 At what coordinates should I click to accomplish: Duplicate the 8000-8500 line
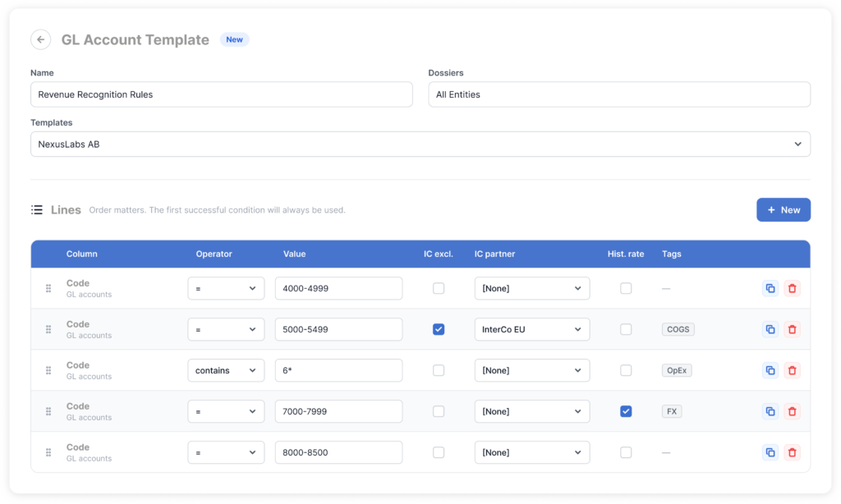[770, 452]
